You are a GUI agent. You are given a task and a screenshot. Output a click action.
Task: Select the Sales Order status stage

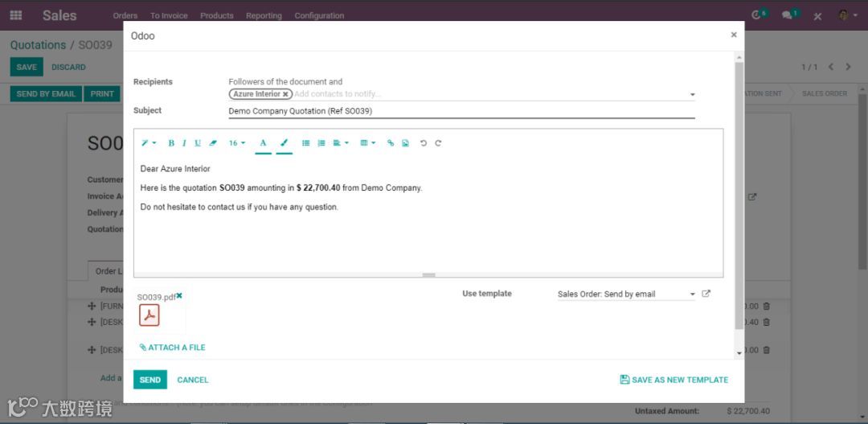(825, 93)
